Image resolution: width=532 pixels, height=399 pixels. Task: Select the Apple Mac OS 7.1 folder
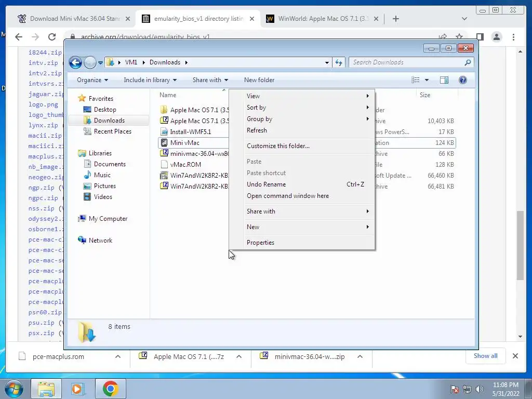[x=194, y=110]
